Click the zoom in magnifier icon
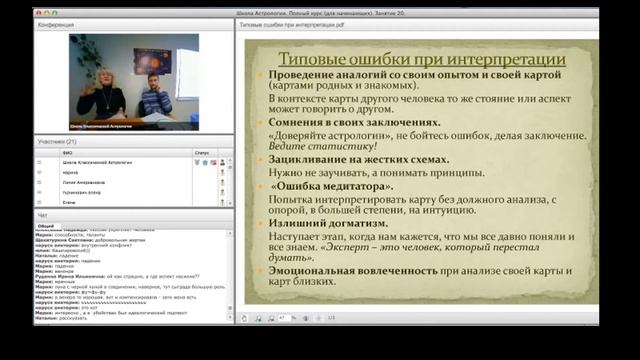Screen dimensions: 640x360 click(258, 318)
